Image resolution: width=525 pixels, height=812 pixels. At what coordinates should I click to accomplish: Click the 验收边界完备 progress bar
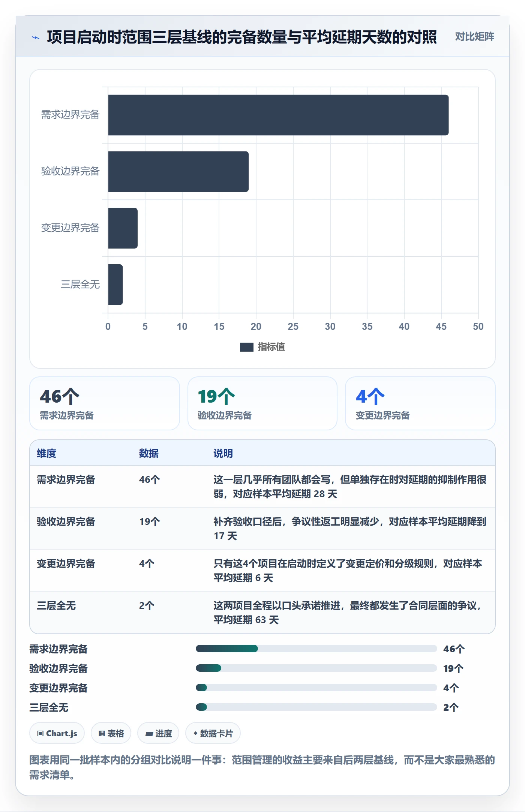tap(316, 668)
